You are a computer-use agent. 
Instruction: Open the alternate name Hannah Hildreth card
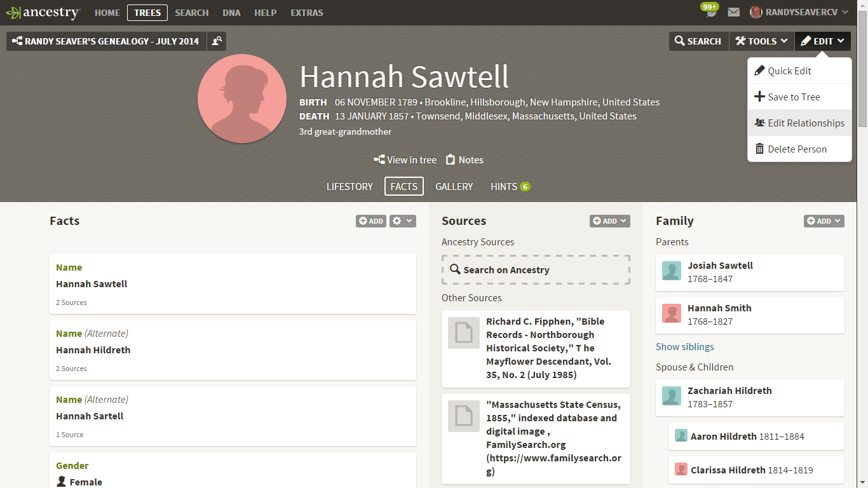(x=233, y=350)
